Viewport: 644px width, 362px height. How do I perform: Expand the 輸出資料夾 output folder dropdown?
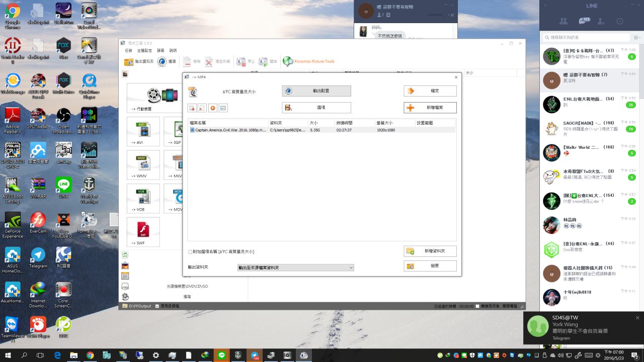[351, 268]
